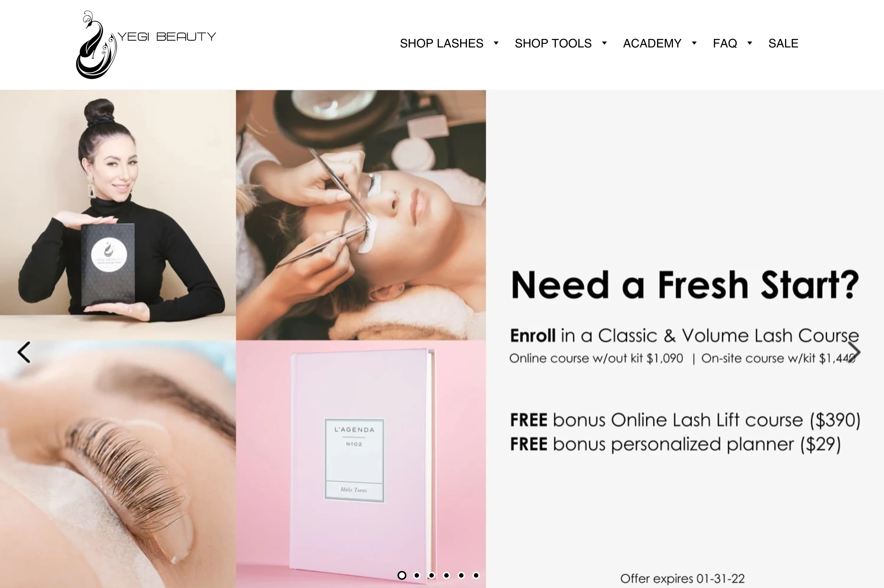Select the fifth carousel slide dot
This screenshot has width=884, height=588.
[461, 575]
